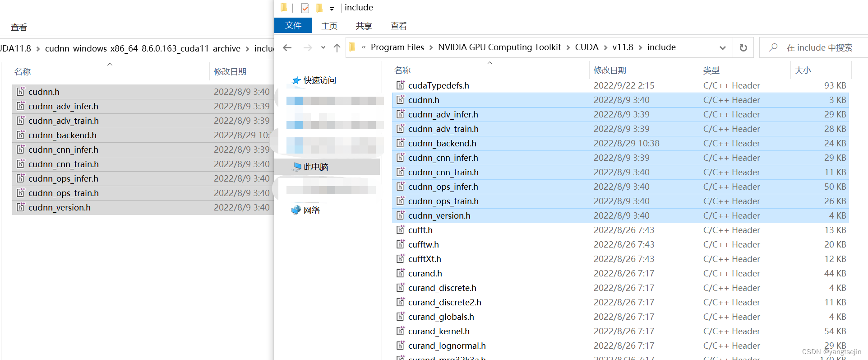Open the 文件 ribbon tab
868x360 pixels.
click(x=293, y=26)
